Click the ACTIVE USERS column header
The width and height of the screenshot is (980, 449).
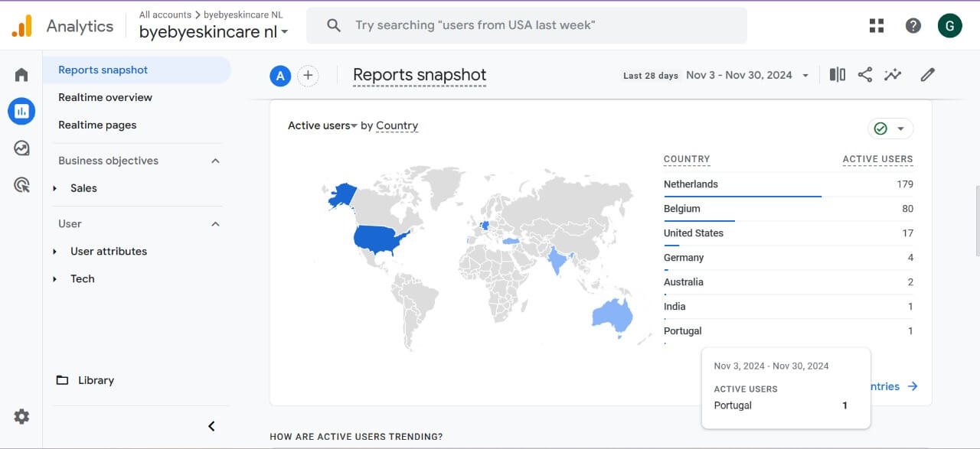click(x=877, y=159)
